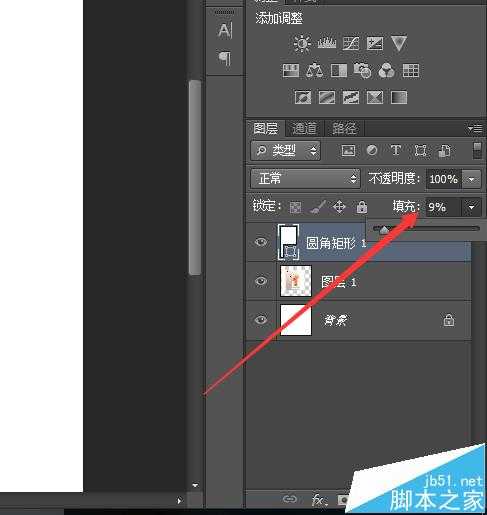Add a Brightness/Contrast adjustment

tap(302, 43)
